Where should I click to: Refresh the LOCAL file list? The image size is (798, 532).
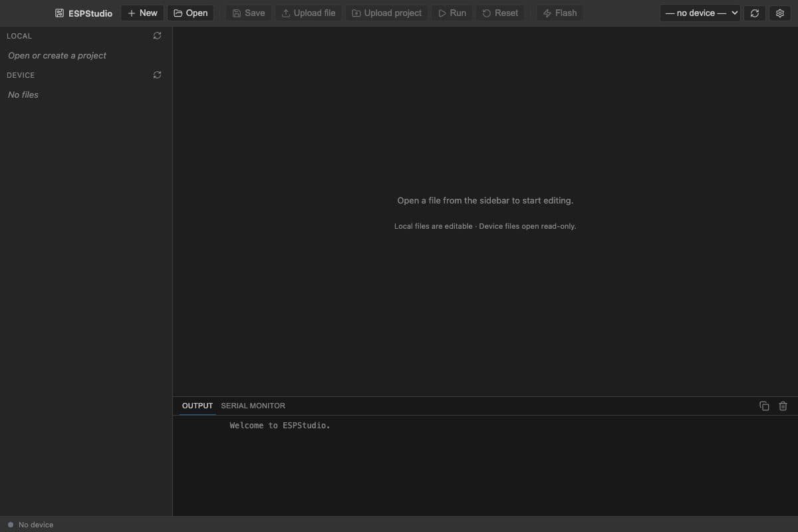(x=157, y=36)
